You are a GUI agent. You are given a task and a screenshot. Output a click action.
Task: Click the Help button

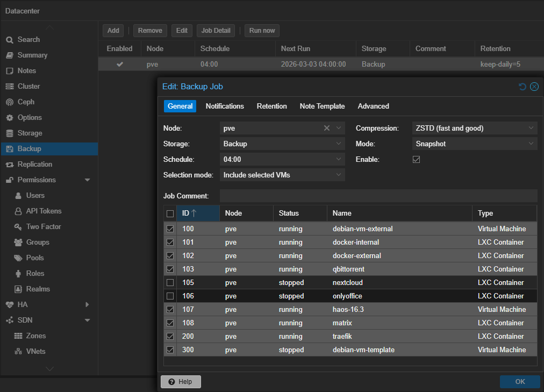click(x=181, y=382)
